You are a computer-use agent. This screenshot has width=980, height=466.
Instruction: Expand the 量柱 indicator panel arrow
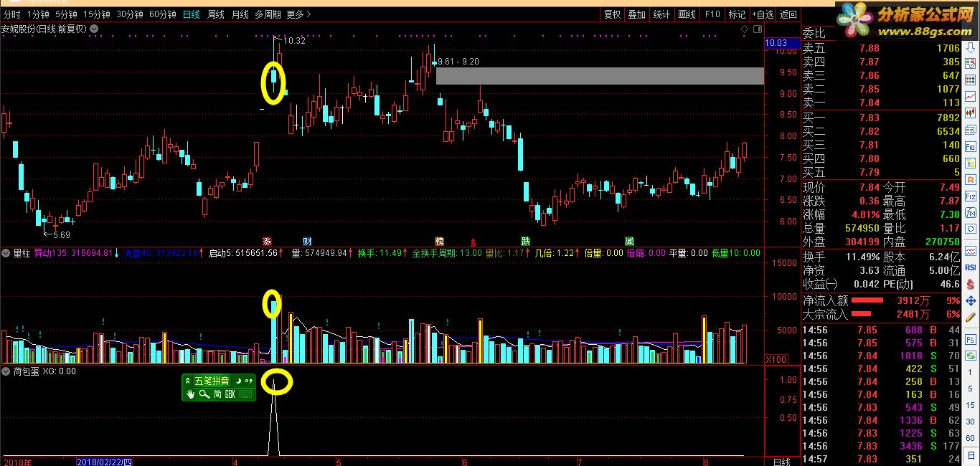[7, 253]
